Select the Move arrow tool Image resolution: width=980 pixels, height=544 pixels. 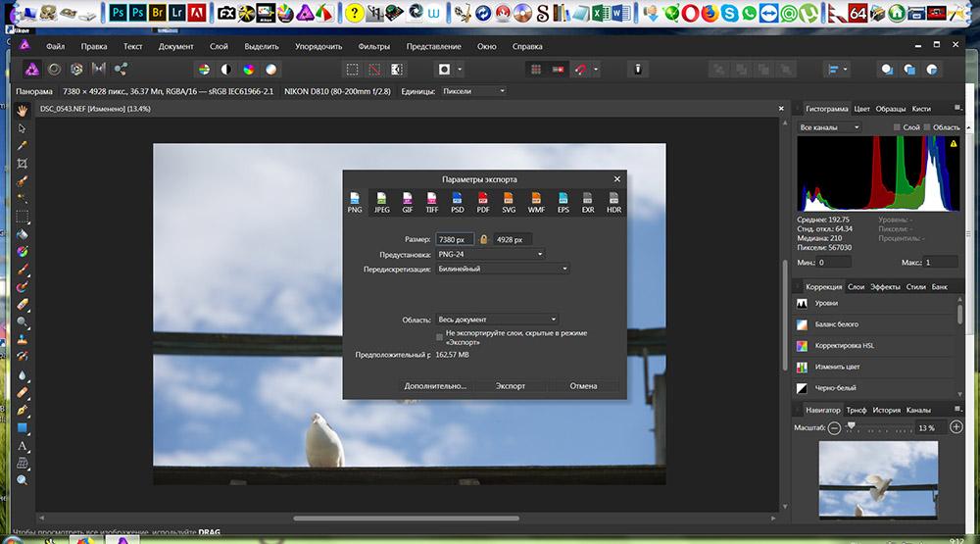(22, 128)
